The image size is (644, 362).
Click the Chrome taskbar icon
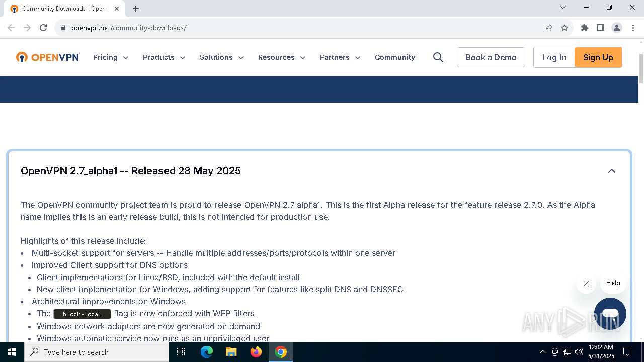[x=281, y=352]
